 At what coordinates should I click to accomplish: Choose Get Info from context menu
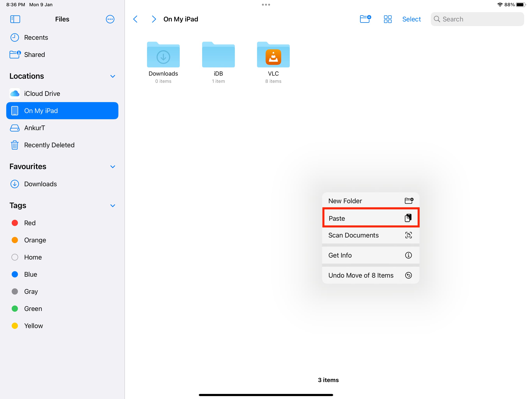[371, 255]
